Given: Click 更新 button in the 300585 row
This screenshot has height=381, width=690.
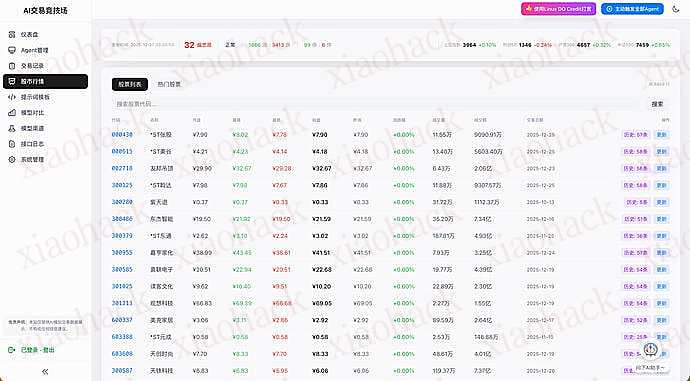Looking at the screenshot, I should pyautogui.click(x=661, y=269).
